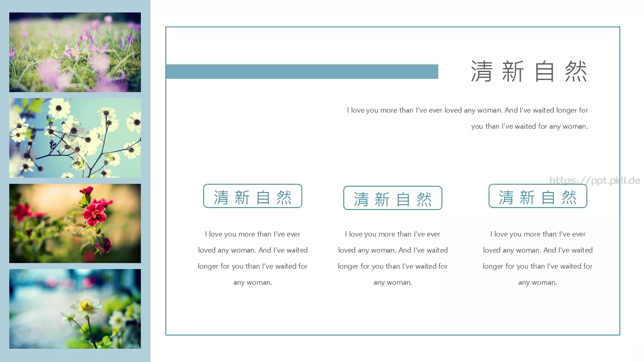The image size is (644, 362).
Task: Click the large 清新自然 slide title
Action: click(x=529, y=72)
